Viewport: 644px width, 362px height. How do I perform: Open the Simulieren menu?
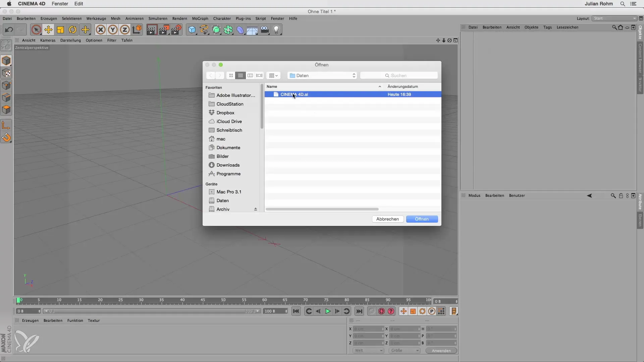click(158, 18)
